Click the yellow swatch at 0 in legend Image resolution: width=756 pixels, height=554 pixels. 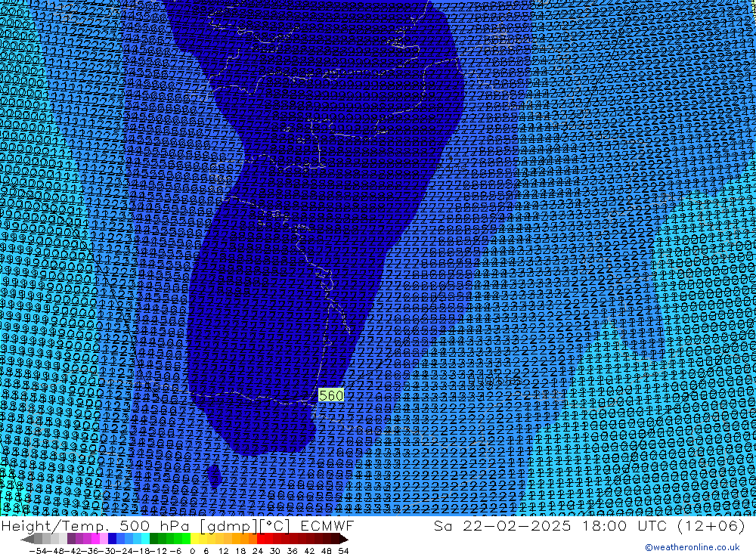pyautogui.click(x=194, y=539)
